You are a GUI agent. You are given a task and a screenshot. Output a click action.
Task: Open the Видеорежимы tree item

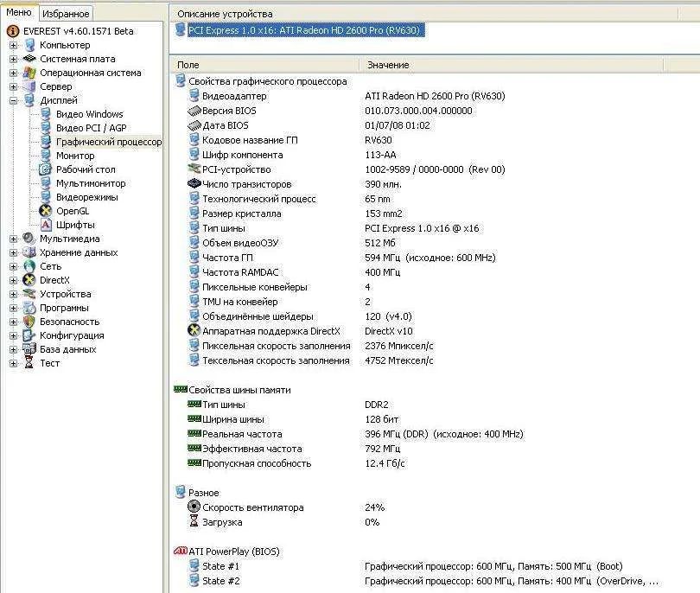pyautogui.click(x=87, y=197)
